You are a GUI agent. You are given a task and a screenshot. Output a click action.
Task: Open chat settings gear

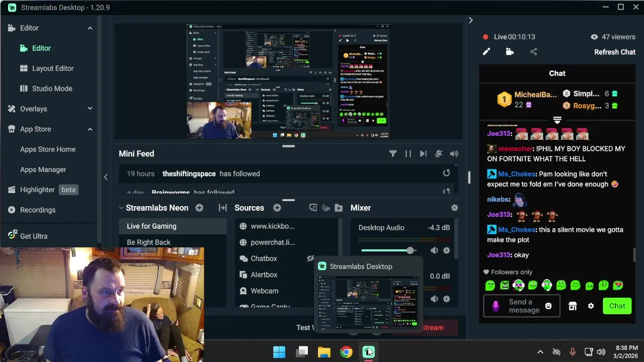coord(591,306)
